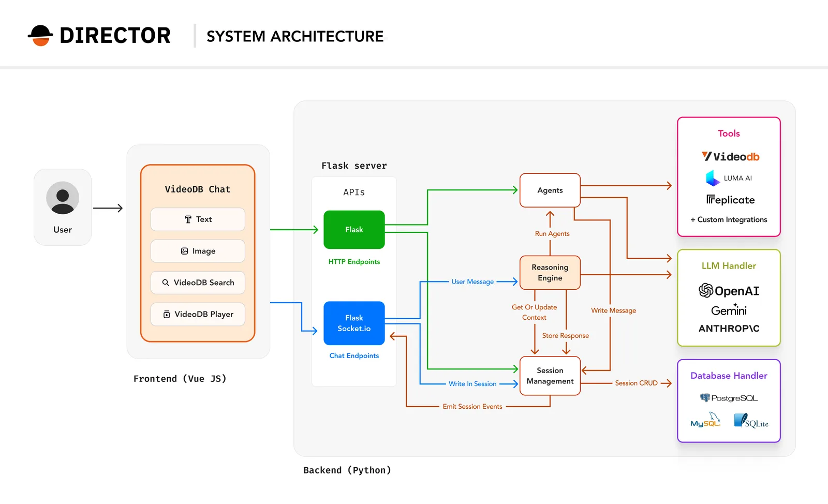Click the User avatar icon
The height and width of the screenshot is (504, 828).
[x=63, y=198]
